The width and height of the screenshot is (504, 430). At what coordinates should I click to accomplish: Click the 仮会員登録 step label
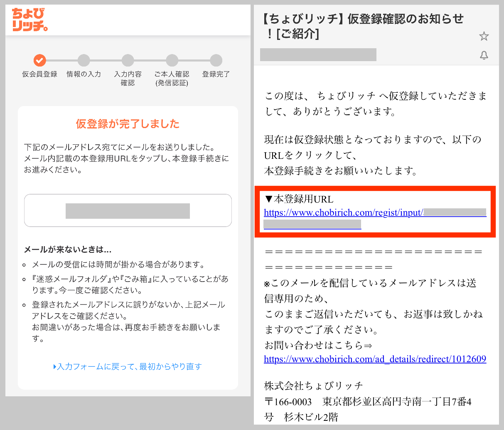(x=39, y=74)
